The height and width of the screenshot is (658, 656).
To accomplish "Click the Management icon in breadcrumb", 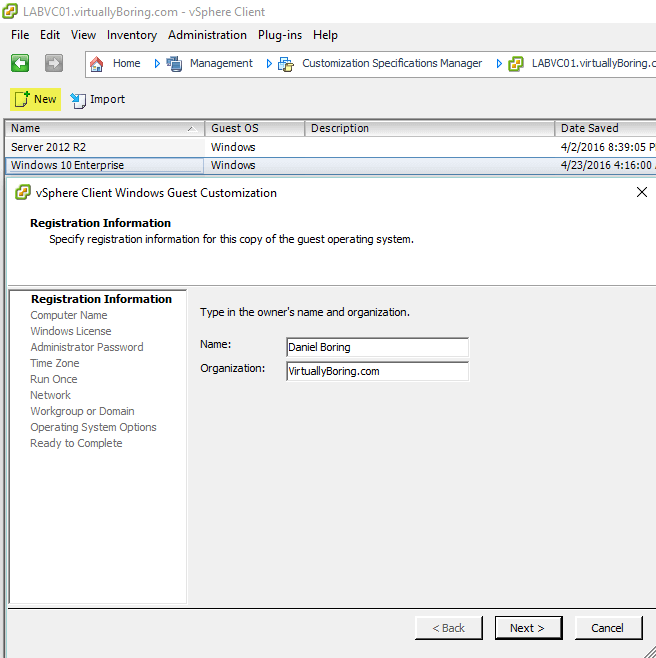I will [x=174, y=64].
